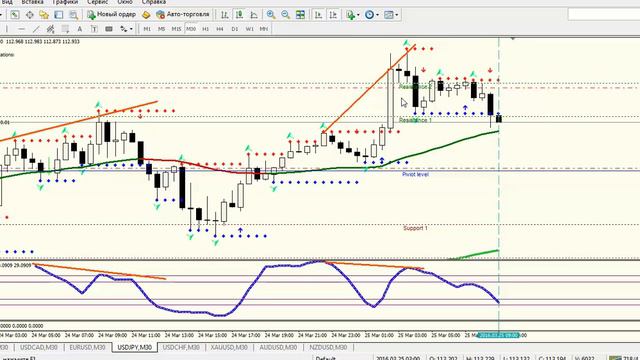
Task: Click the Resistance 1 label
Action: coord(415,120)
